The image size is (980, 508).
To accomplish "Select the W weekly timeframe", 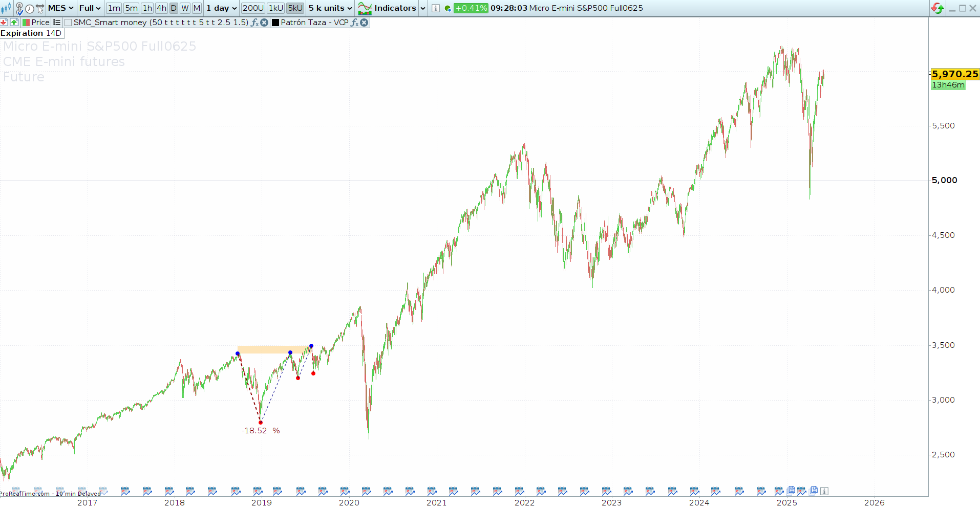I will pos(185,8).
